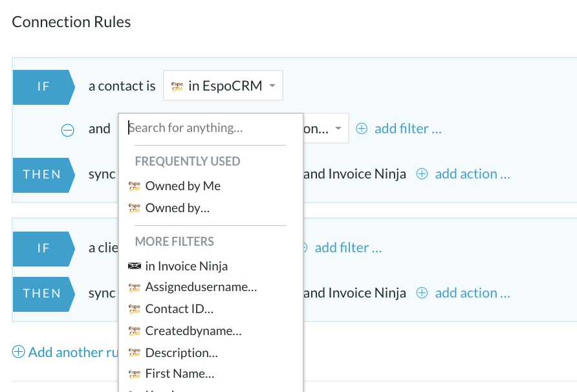Click the first rule's IF label
The width and height of the screenshot is (577, 392).
click(43, 86)
